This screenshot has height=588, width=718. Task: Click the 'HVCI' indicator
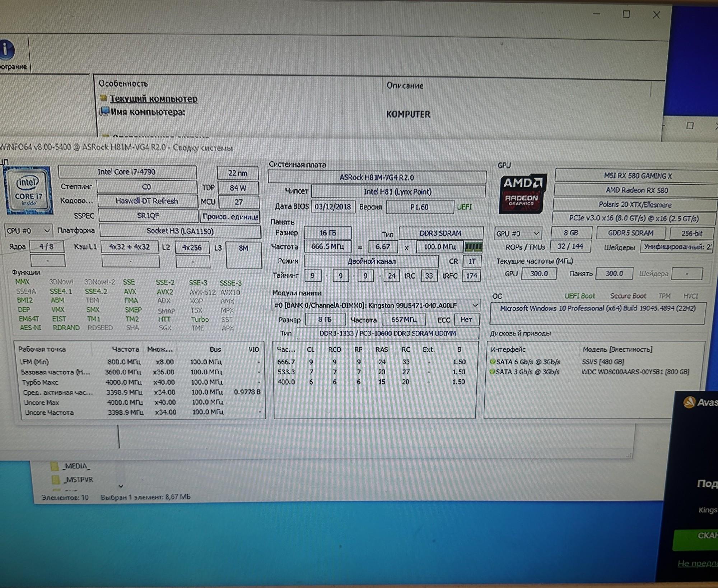(x=691, y=296)
